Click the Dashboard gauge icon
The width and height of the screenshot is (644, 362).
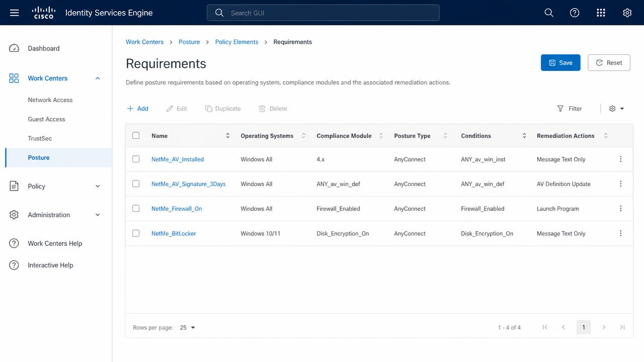[x=14, y=48]
